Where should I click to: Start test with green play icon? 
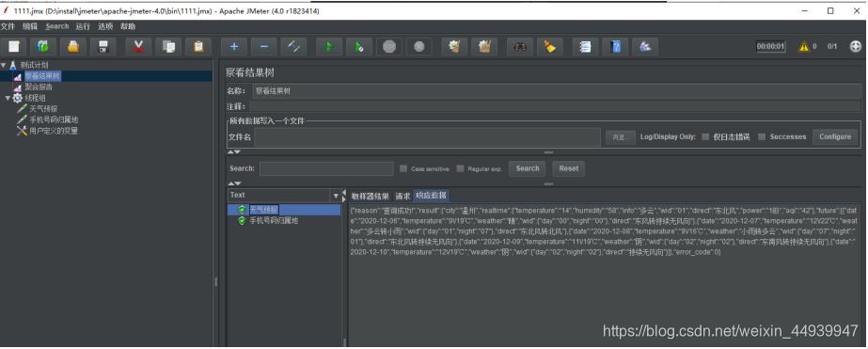point(329,46)
